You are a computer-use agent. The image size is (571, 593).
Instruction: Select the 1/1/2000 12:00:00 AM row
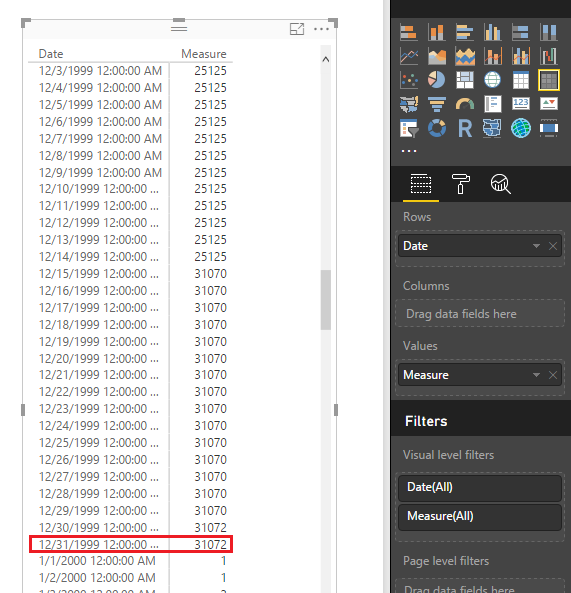pyautogui.click(x=131, y=561)
